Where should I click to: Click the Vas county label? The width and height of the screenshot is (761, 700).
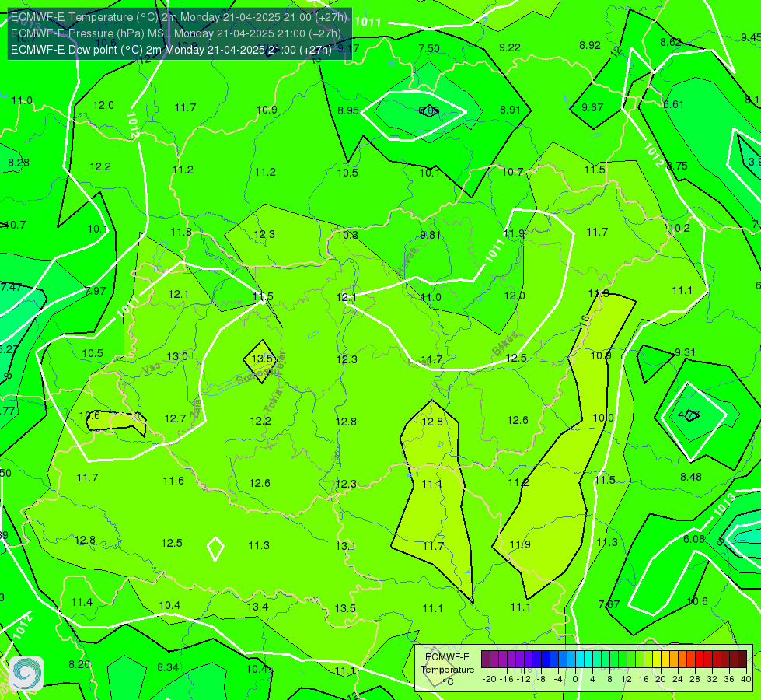tap(152, 369)
